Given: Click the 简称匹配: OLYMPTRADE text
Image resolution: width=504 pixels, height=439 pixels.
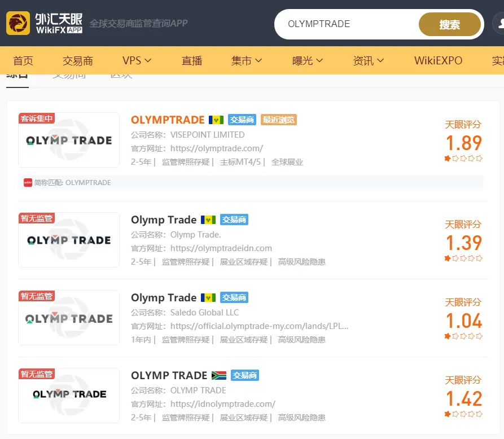Looking at the screenshot, I should [73, 183].
